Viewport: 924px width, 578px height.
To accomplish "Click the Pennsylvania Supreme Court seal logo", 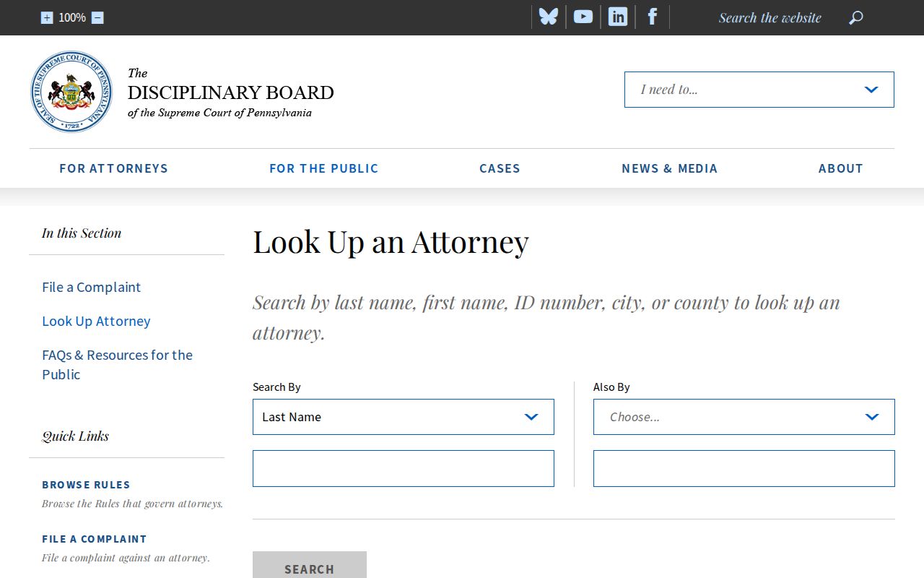I will click(x=71, y=92).
